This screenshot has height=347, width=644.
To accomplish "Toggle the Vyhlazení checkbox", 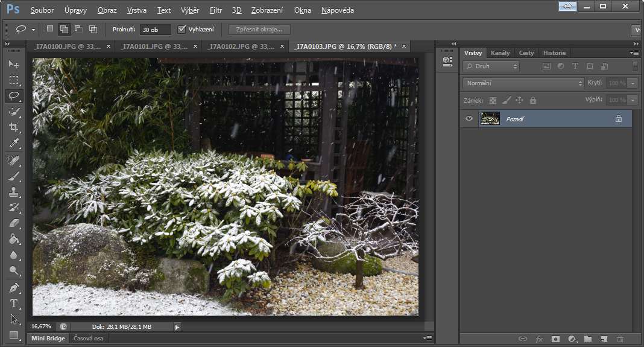I will [x=182, y=29].
